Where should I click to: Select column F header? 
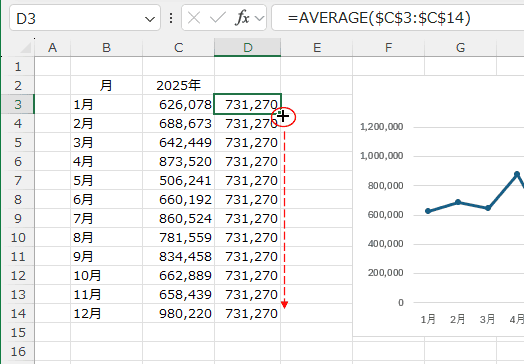(x=388, y=48)
